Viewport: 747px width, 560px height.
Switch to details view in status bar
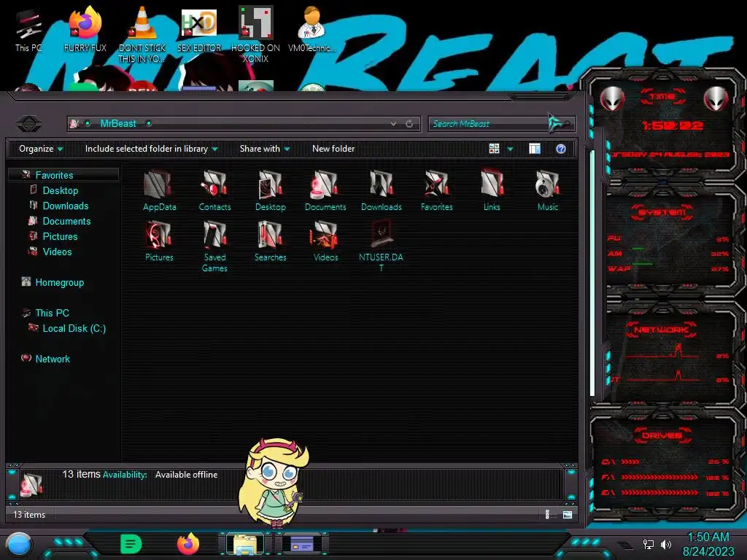[547, 514]
